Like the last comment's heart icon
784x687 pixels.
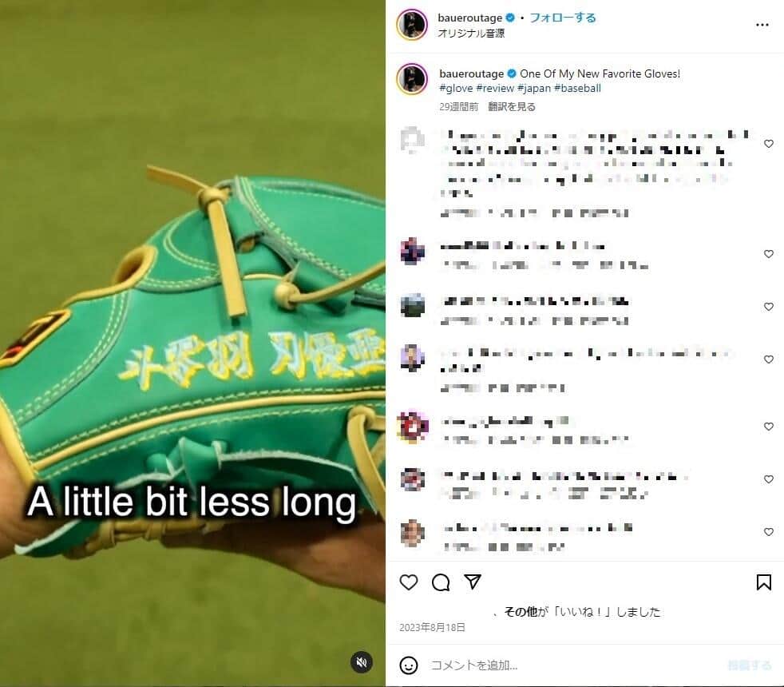pyautogui.click(x=769, y=531)
